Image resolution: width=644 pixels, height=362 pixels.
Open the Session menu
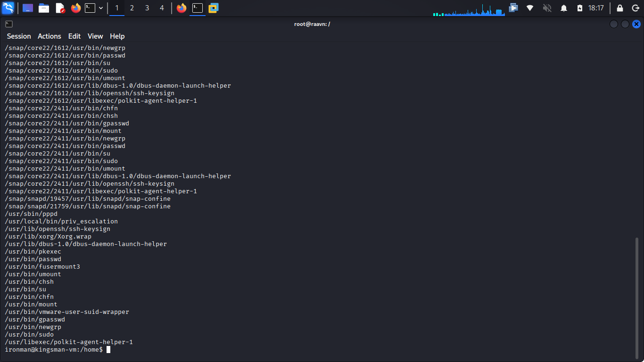click(19, 36)
